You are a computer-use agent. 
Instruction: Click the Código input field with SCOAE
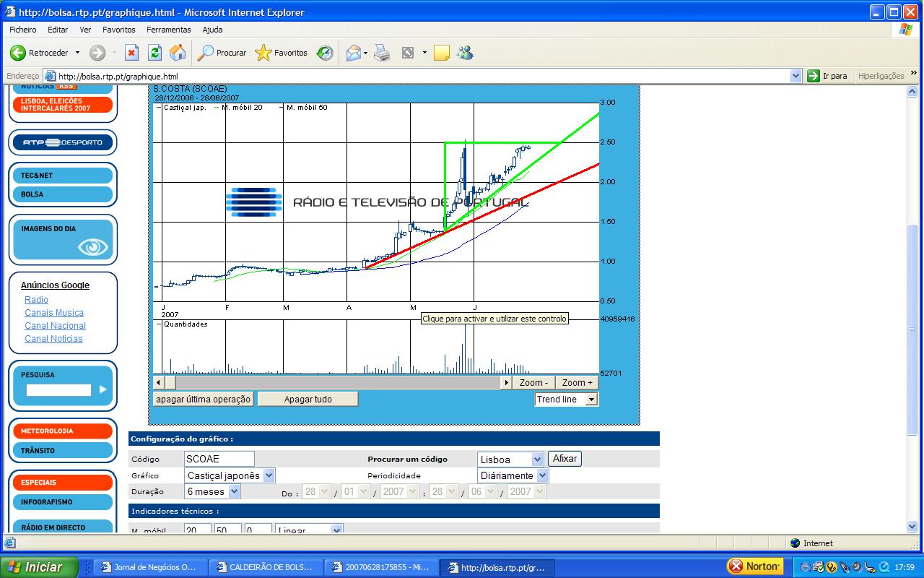[219, 459]
